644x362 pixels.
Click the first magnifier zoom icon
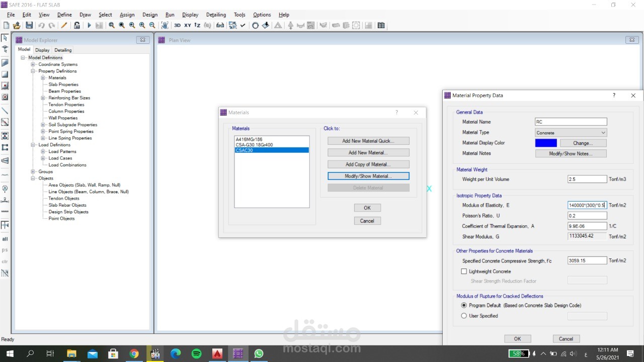point(112,25)
